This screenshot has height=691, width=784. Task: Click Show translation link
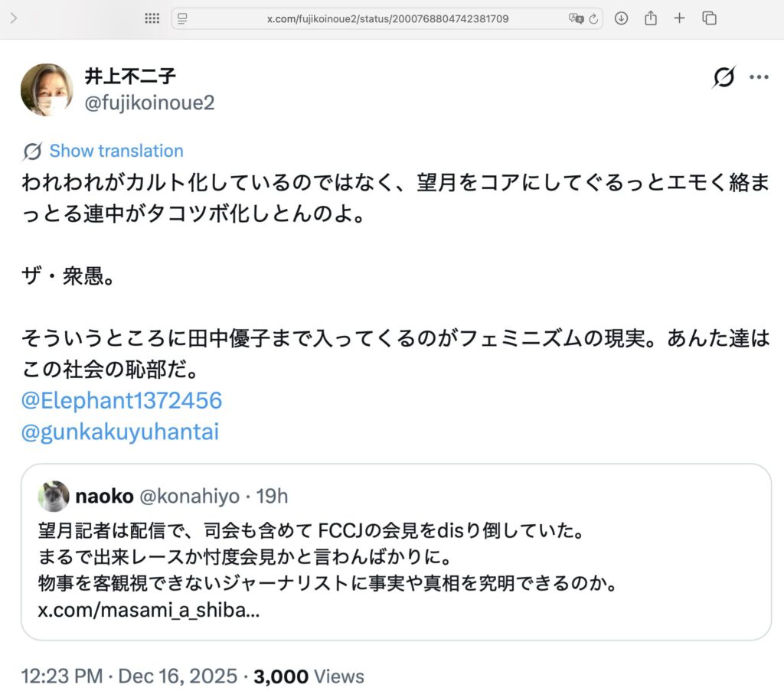[116, 151]
